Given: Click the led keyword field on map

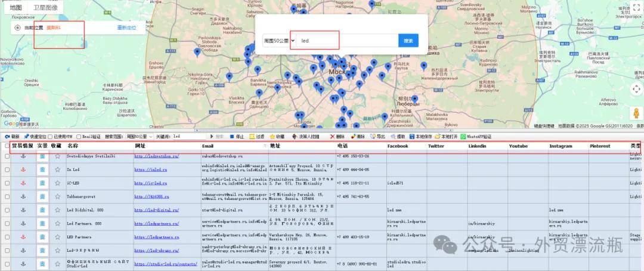Looking at the screenshot, I should click(346, 41).
